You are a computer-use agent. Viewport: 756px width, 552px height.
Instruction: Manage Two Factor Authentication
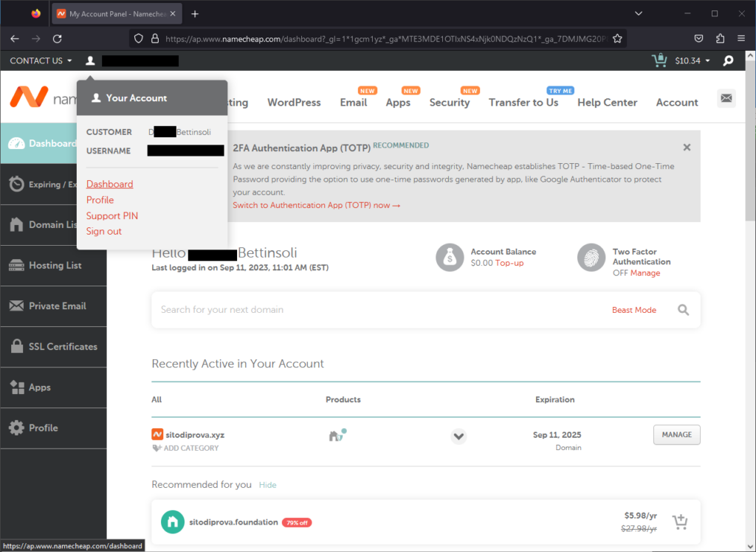point(645,273)
